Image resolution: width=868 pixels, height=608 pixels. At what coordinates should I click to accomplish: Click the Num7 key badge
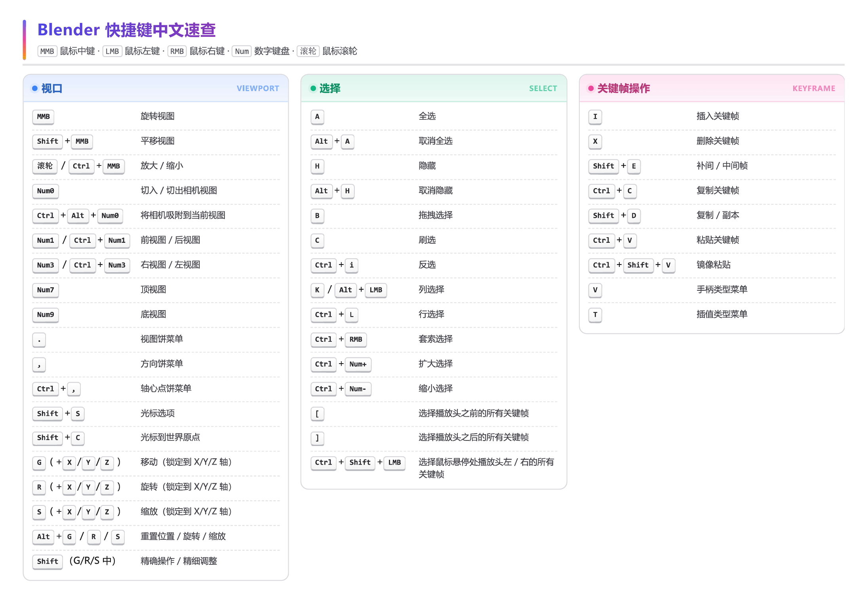46,290
